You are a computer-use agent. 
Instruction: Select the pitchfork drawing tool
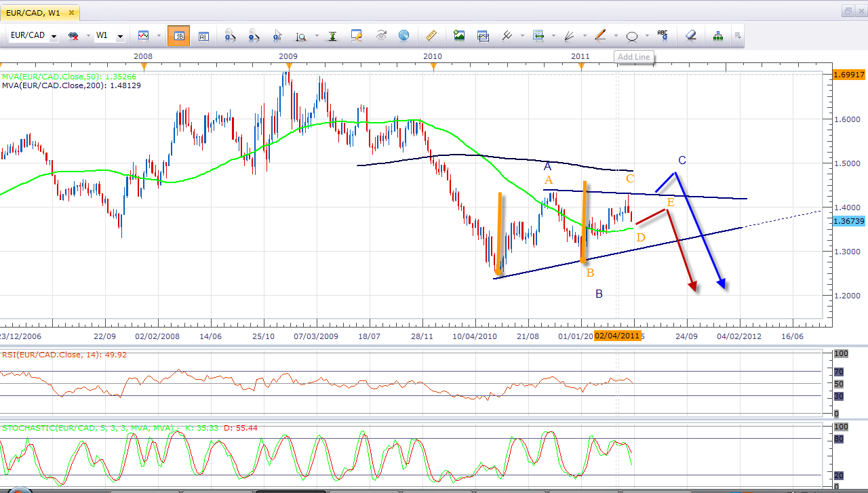click(507, 36)
